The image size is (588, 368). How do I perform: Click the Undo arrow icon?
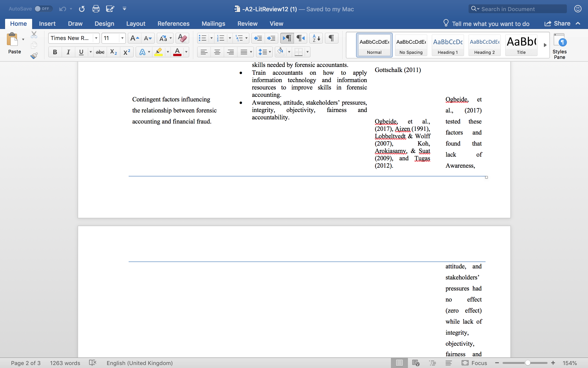coord(62,9)
